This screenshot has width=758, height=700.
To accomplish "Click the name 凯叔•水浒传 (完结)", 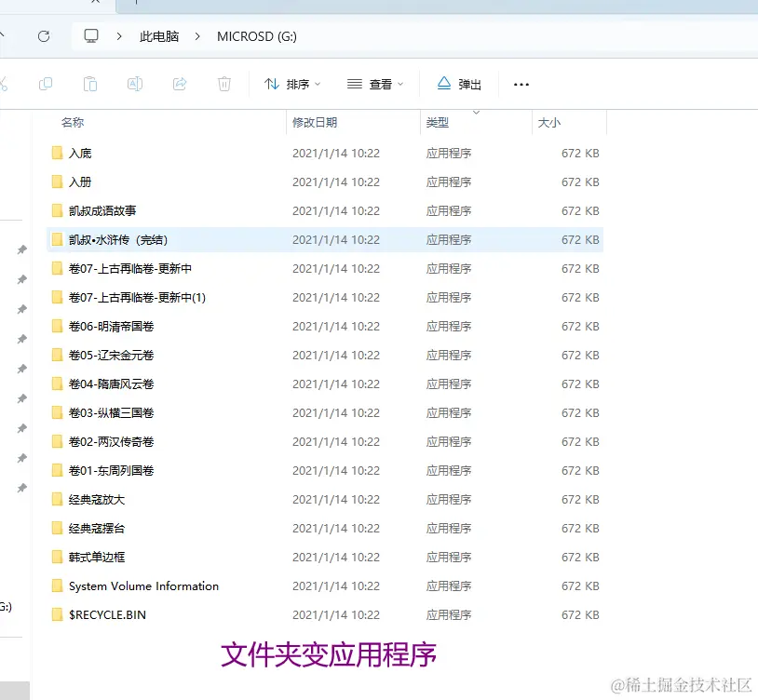I will (x=118, y=239).
